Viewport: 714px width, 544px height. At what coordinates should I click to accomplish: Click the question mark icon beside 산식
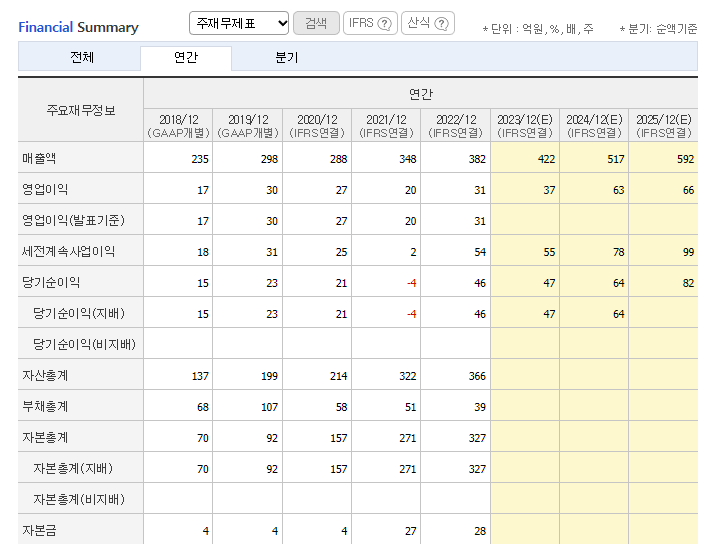pyautogui.click(x=441, y=23)
